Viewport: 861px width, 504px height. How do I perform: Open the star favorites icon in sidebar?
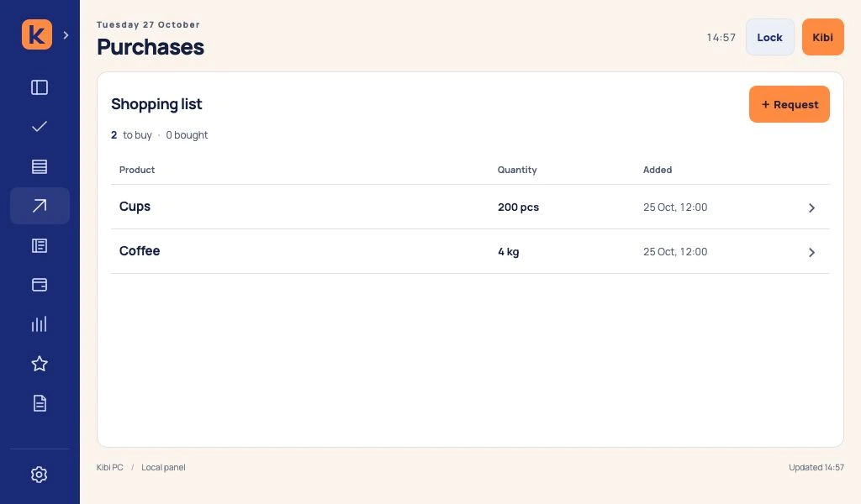(40, 364)
